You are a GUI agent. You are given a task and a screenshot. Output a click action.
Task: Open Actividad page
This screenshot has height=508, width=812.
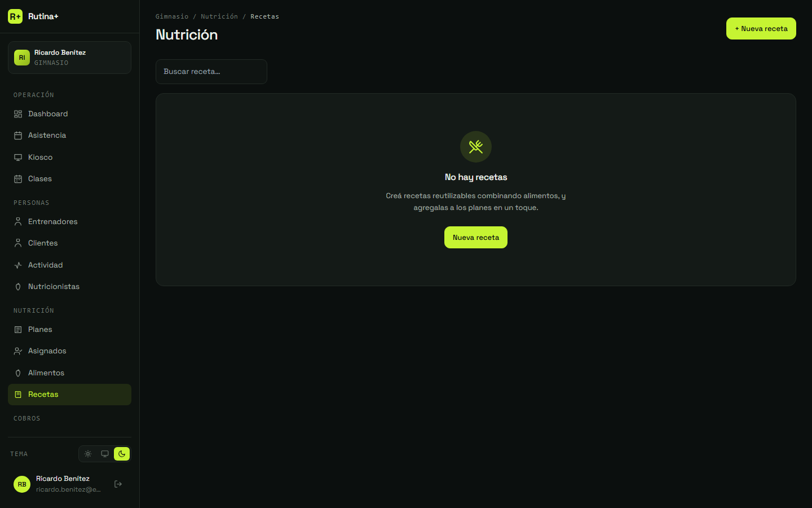click(x=69, y=265)
